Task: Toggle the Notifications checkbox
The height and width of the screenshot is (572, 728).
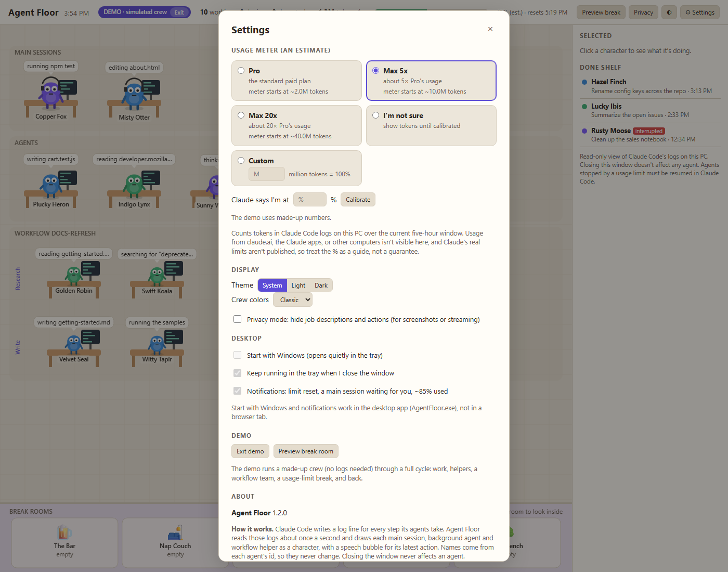Action: coord(238,391)
